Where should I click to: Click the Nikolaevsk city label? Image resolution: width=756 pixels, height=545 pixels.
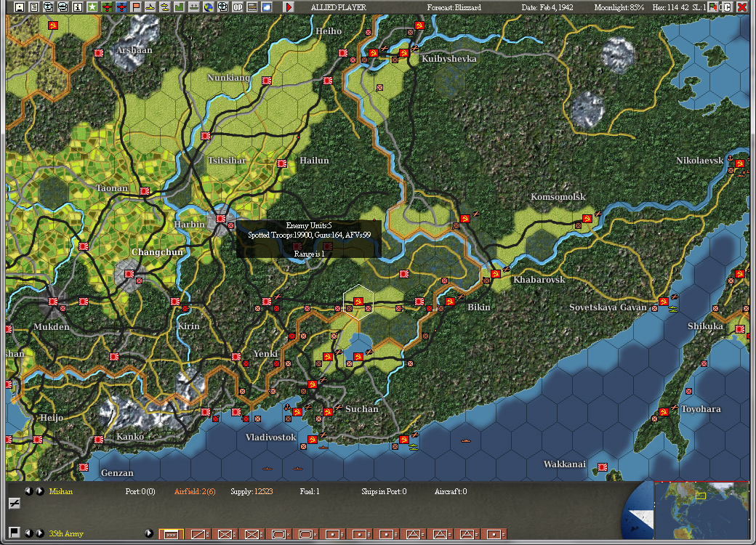(699, 161)
